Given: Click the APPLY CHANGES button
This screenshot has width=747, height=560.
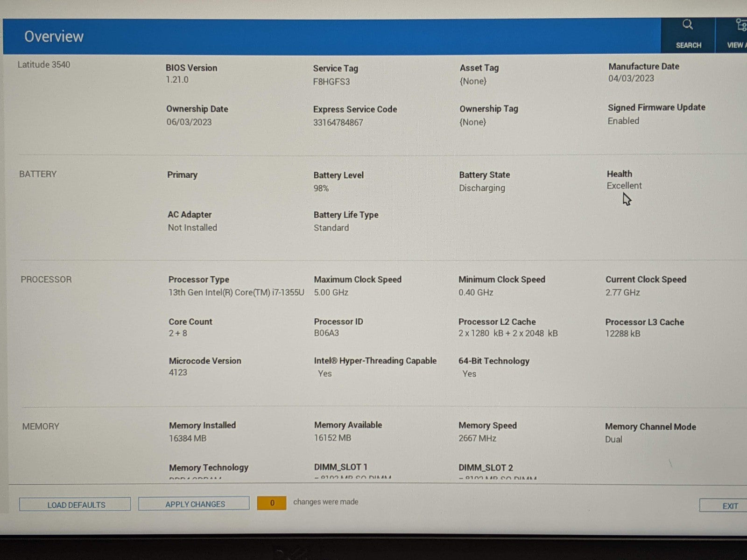Looking at the screenshot, I should 194,504.
